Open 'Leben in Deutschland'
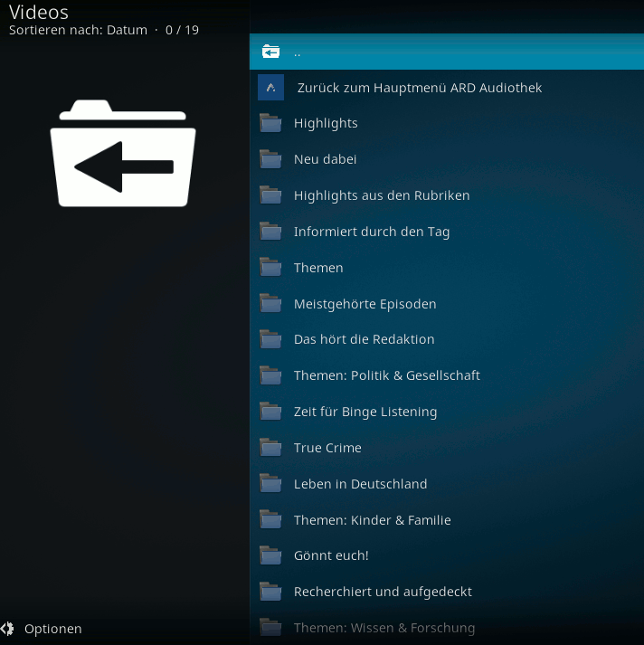 coord(360,484)
